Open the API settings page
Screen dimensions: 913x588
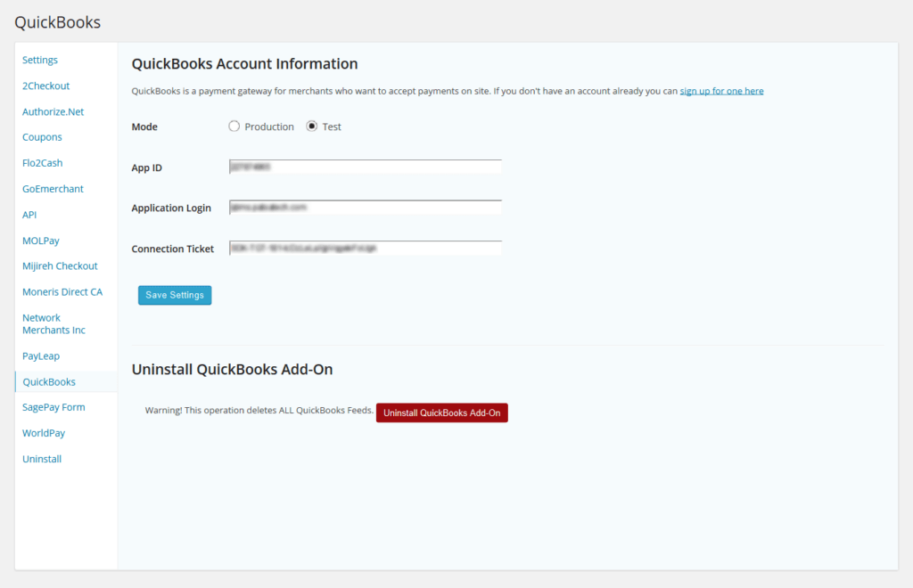pos(29,214)
